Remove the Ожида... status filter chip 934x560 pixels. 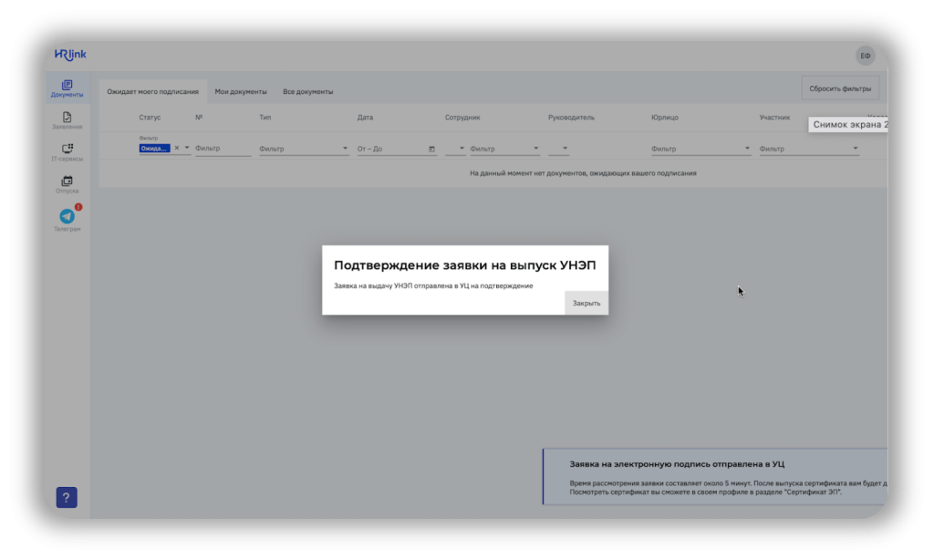coord(177,148)
